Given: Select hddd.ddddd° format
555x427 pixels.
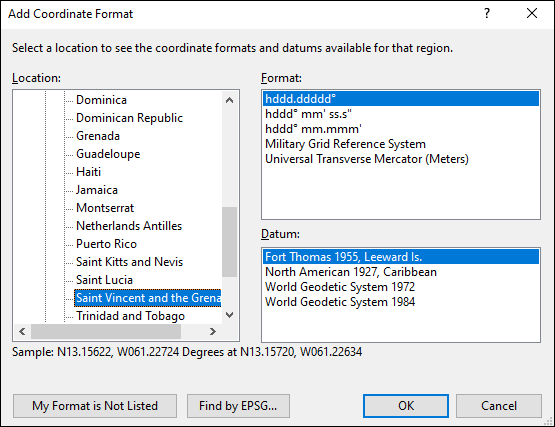Looking at the screenshot, I should pyautogui.click(x=401, y=99).
